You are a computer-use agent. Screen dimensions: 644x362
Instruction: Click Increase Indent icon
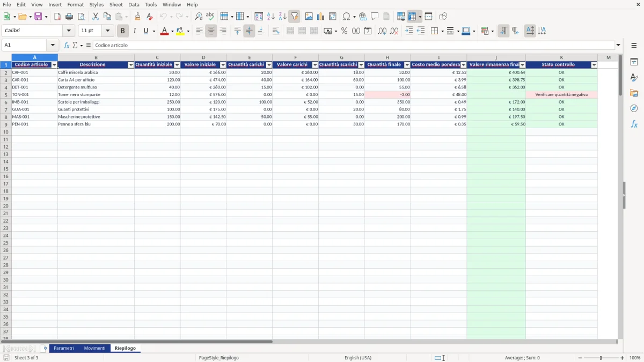tap(409, 31)
